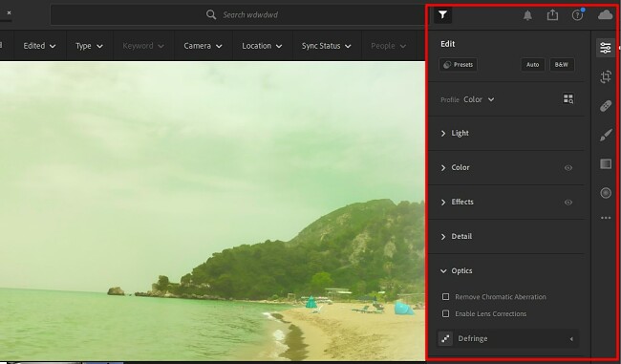Click the share icon

pyautogui.click(x=552, y=15)
